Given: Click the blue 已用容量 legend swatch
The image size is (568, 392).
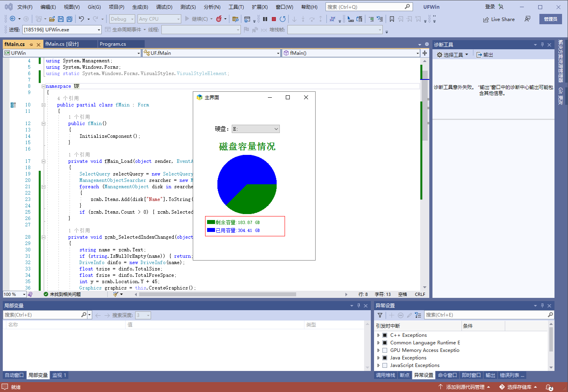Looking at the screenshot, I should (211, 230).
